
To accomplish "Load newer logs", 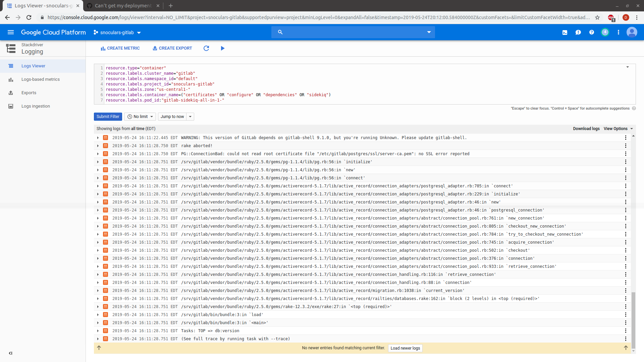I will 405,348.
